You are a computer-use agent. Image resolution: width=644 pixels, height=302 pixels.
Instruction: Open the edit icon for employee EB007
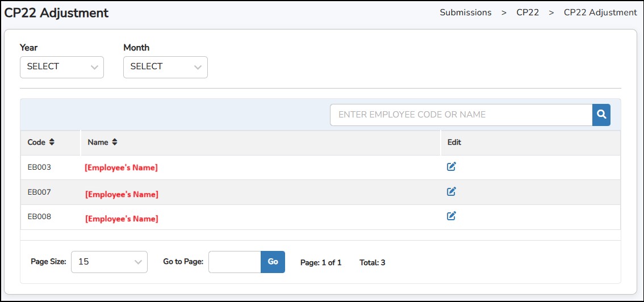(451, 191)
